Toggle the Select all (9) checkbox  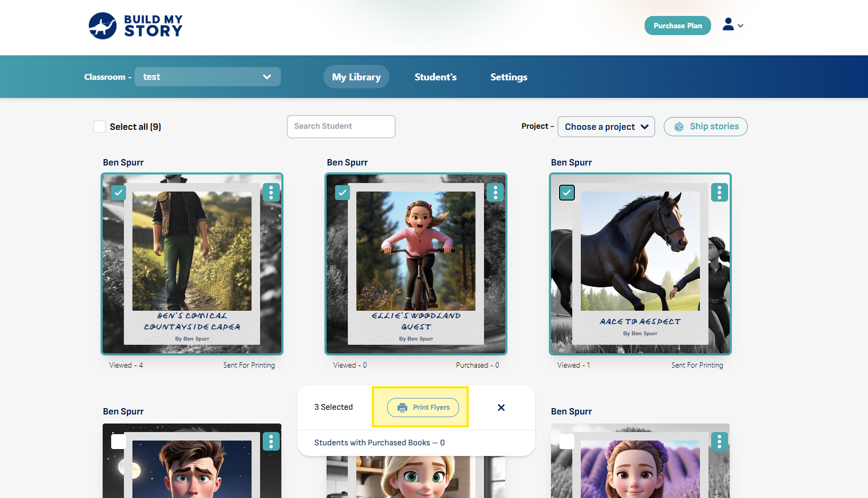coord(99,127)
